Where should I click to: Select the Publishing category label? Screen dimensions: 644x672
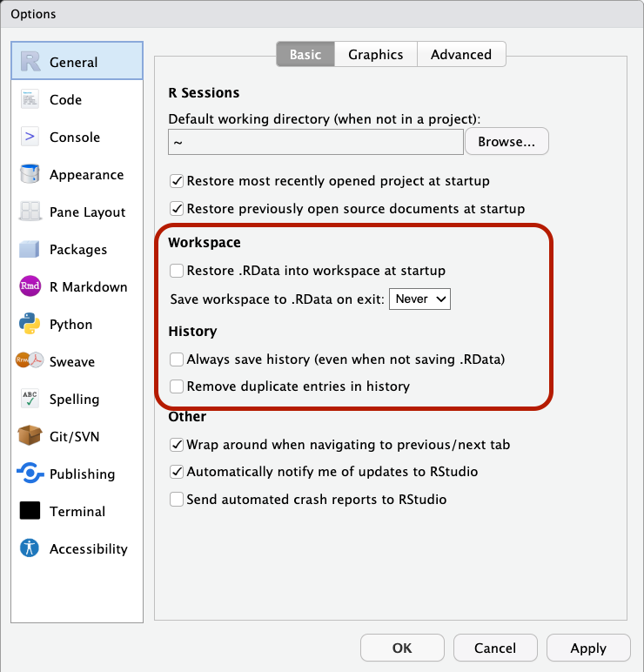click(x=83, y=474)
